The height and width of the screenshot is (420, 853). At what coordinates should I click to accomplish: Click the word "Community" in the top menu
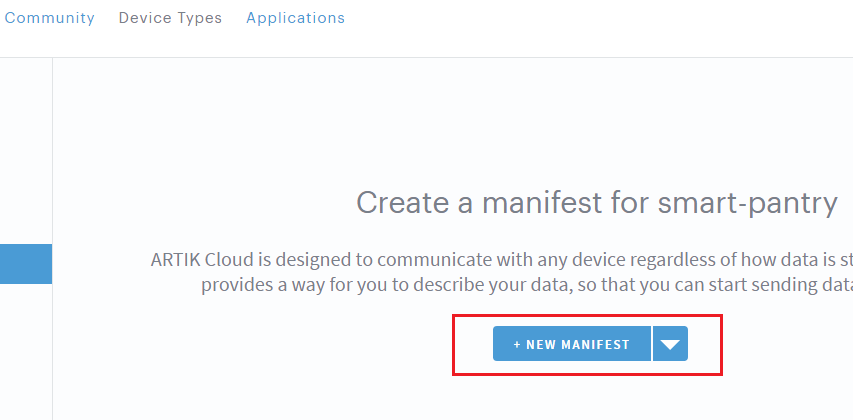49,18
